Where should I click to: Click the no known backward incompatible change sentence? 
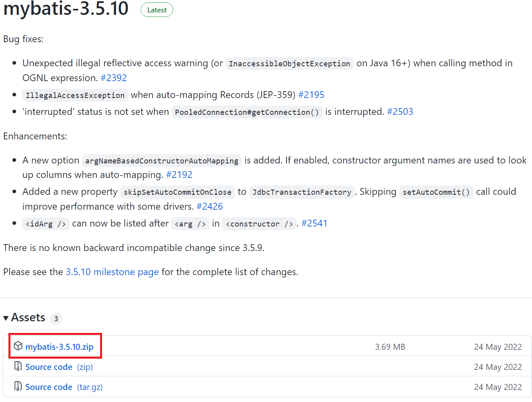click(134, 248)
